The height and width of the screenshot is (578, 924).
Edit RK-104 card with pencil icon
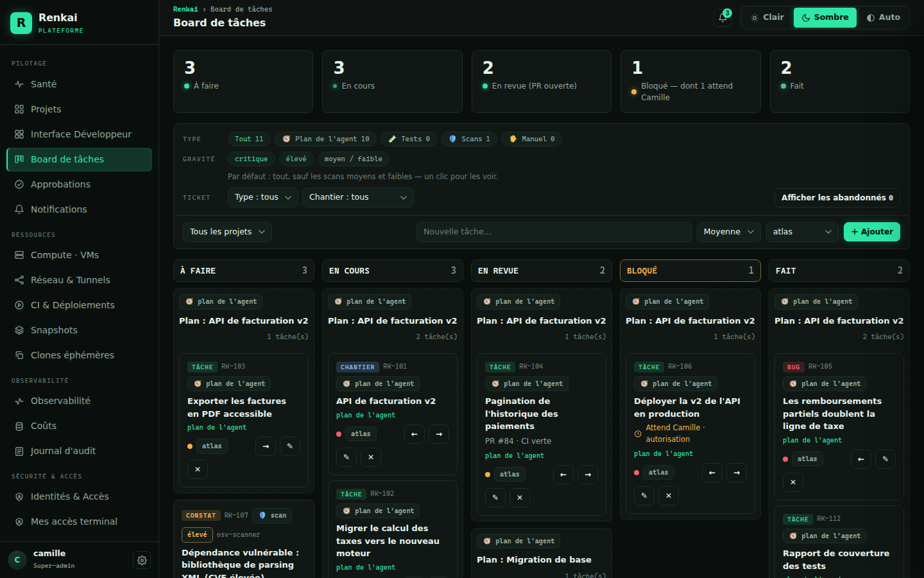tap(495, 498)
